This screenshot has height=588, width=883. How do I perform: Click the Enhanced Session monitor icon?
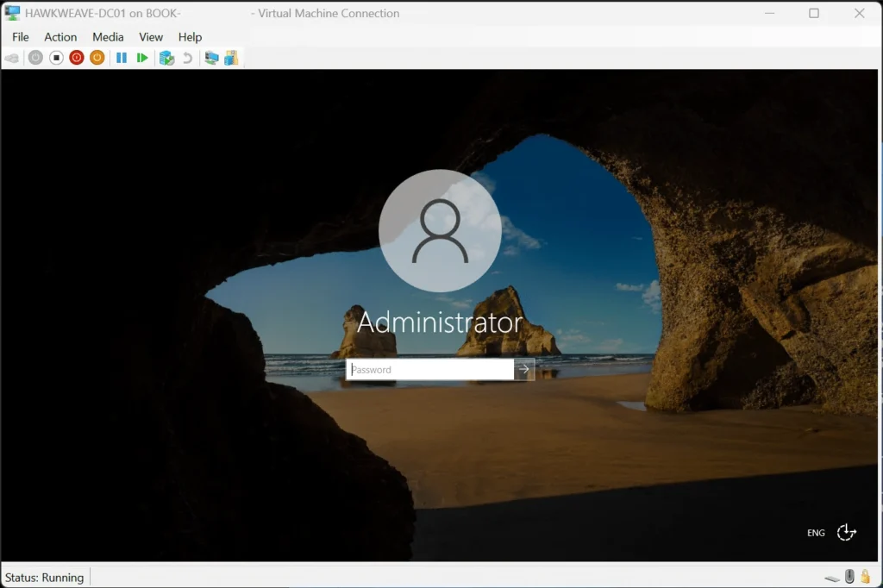[x=211, y=58]
